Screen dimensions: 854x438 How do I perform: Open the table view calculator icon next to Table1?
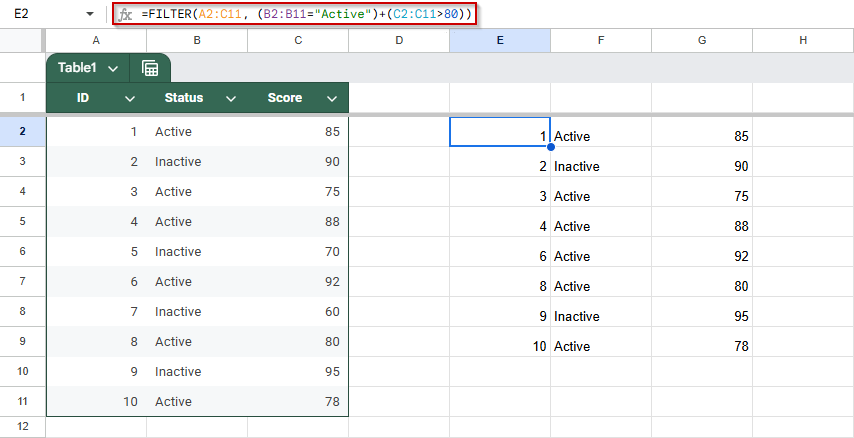(x=150, y=68)
